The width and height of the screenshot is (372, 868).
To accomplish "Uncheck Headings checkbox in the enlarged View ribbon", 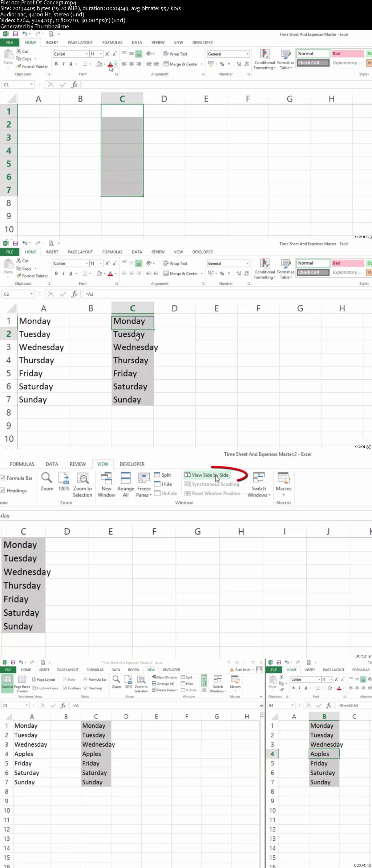I will click(3, 490).
